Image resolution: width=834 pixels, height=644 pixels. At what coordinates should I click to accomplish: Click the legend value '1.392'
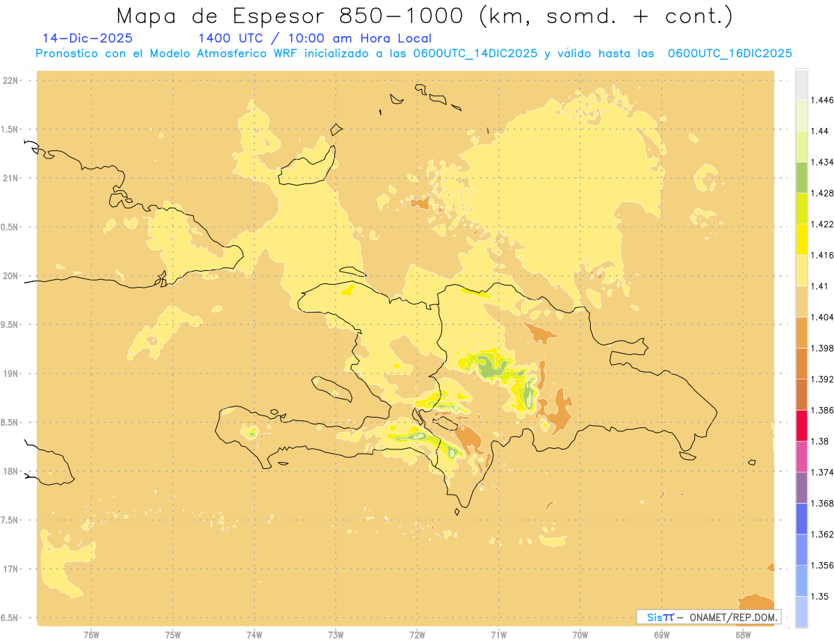click(x=821, y=379)
